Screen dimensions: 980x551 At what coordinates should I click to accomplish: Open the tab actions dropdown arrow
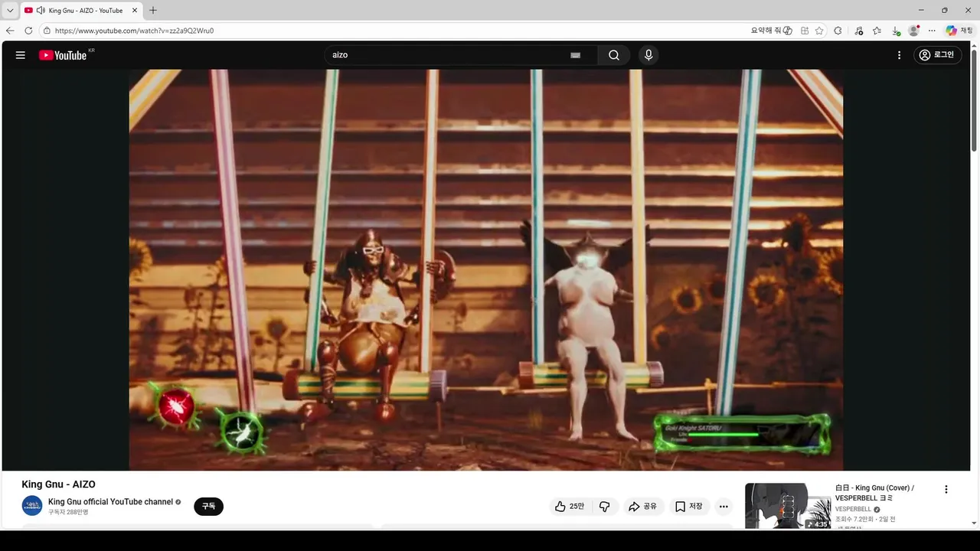(10, 11)
